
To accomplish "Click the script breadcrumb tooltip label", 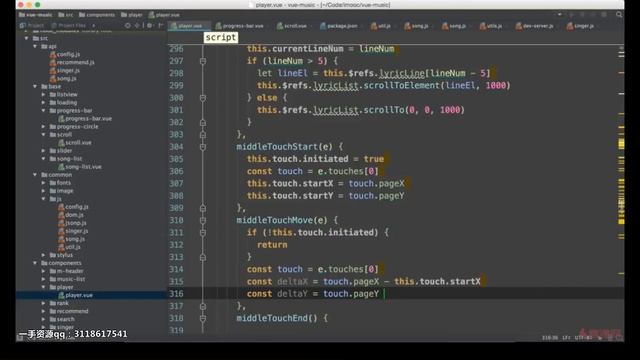I will pyautogui.click(x=221, y=37).
